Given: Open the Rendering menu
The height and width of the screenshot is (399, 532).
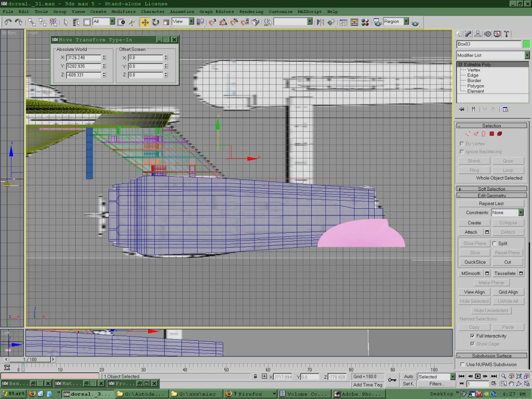Looking at the screenshot, I should coord(251,11).
